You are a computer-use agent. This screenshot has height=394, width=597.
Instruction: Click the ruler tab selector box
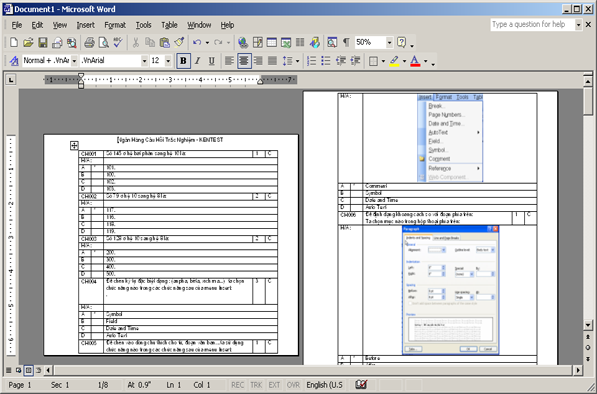coord(11,80)
